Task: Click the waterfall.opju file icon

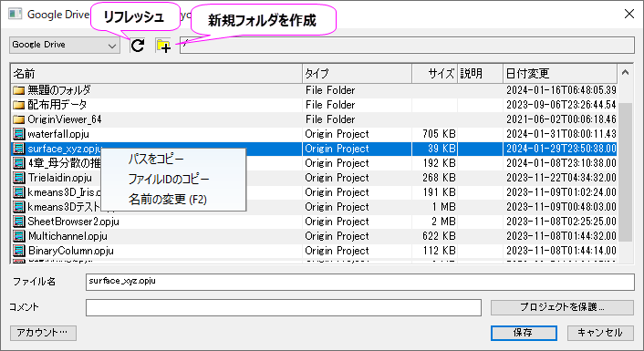Action: click(x=19, y=134)
